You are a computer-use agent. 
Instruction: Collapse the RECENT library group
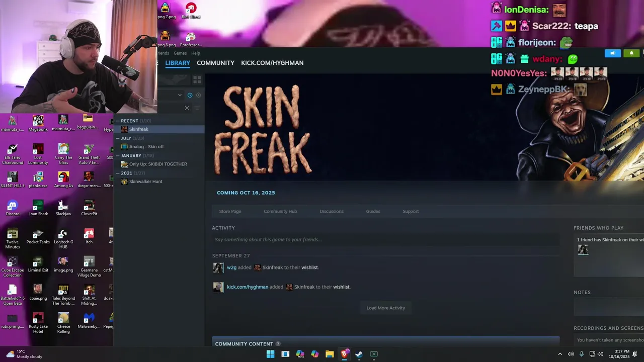[118, 121]
